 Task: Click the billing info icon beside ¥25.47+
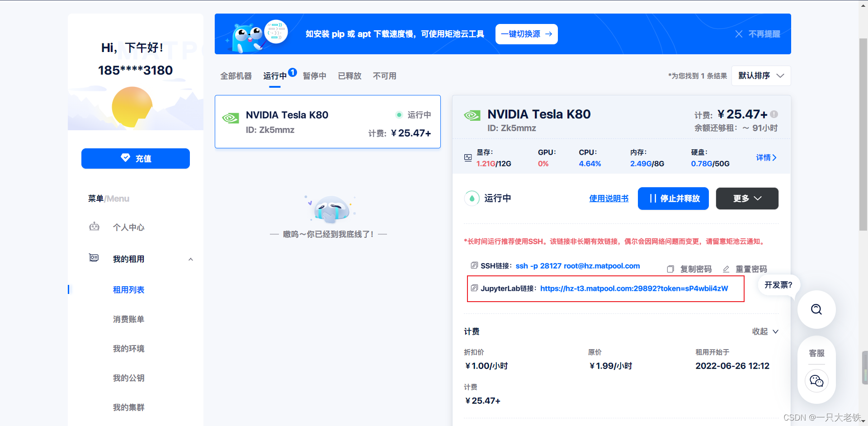(x=774, y=114)
